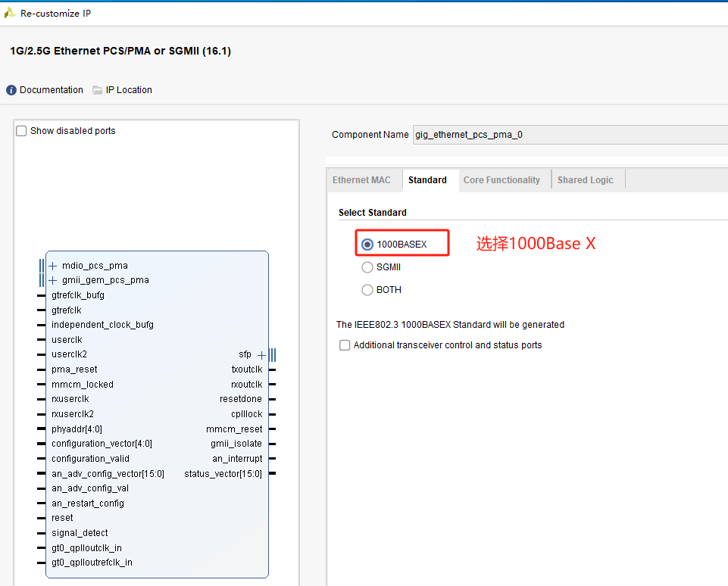Expand the sfp interface port

coord(261,355)
